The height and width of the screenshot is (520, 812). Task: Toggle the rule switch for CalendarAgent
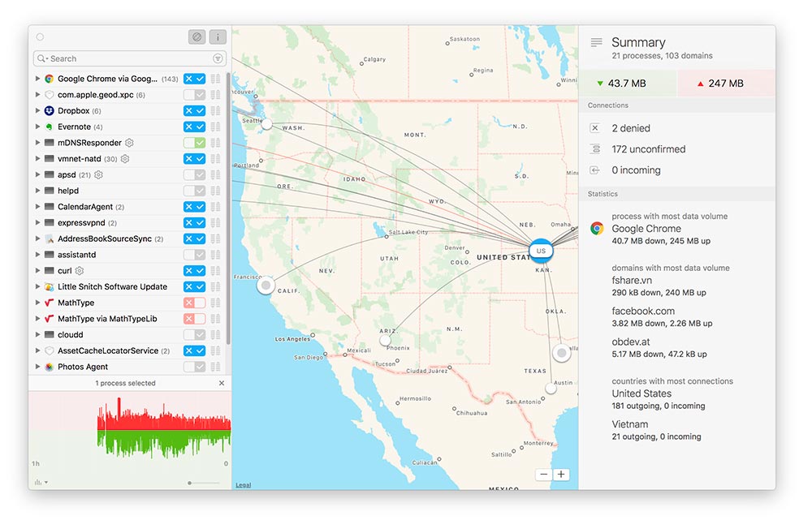pyautogui.click(x=194, y=207)
